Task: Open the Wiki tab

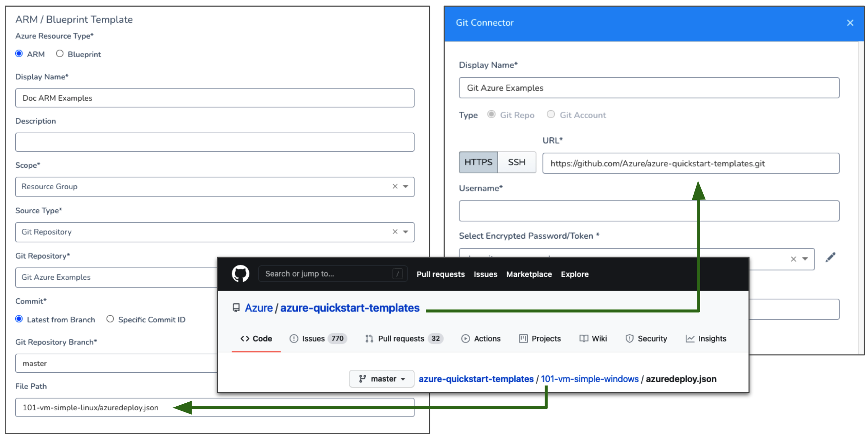Action: [x=593, y=339]
